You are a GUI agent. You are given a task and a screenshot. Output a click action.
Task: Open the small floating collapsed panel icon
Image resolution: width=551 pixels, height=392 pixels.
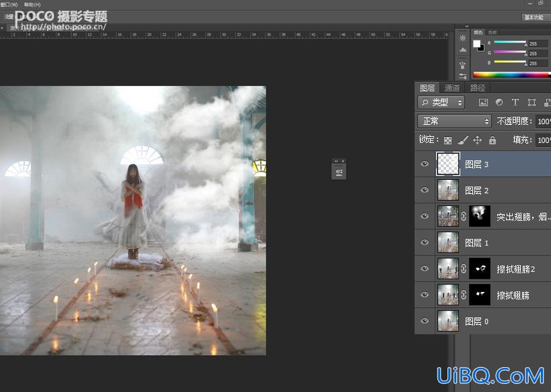click(339, 172)
